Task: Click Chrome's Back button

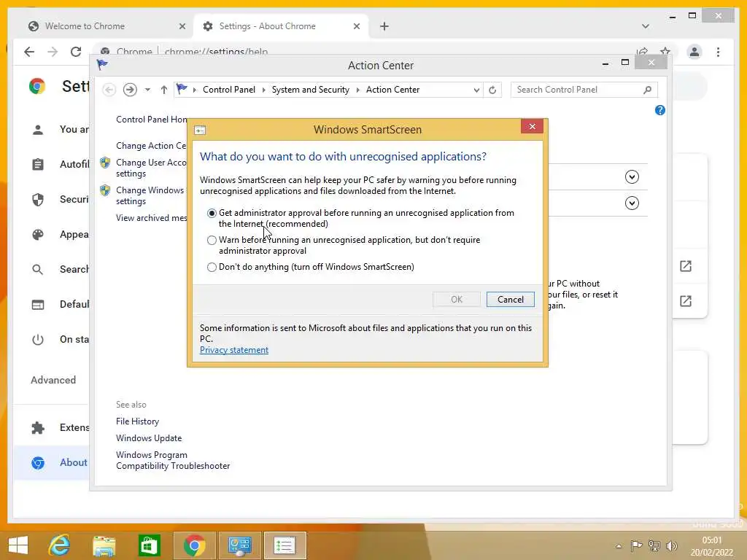Action: click(29, 52)
